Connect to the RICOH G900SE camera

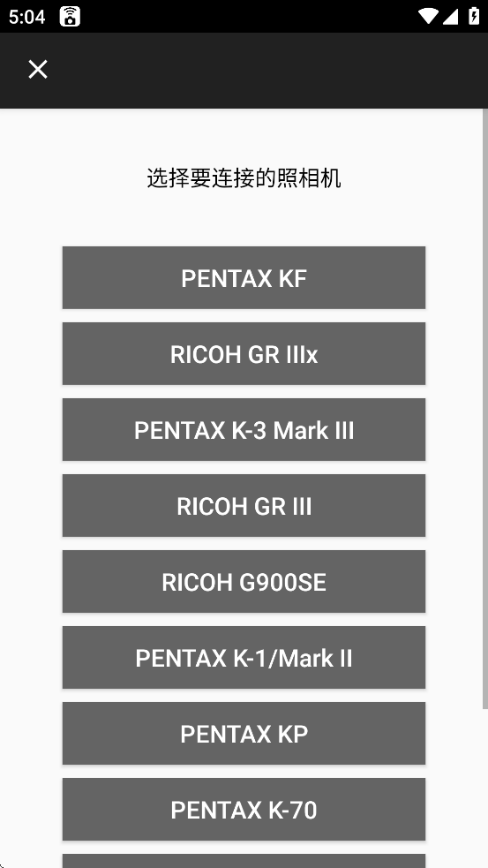coord(244,582)
